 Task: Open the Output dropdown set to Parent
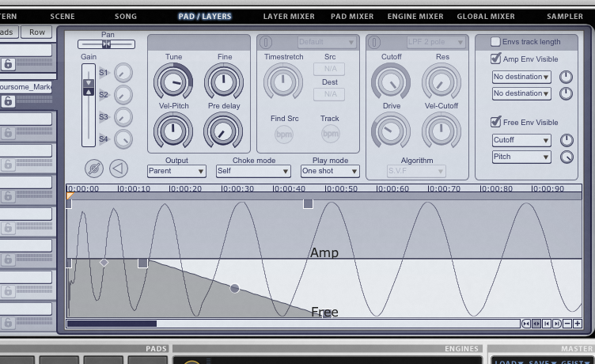click(x=176, y=171)
